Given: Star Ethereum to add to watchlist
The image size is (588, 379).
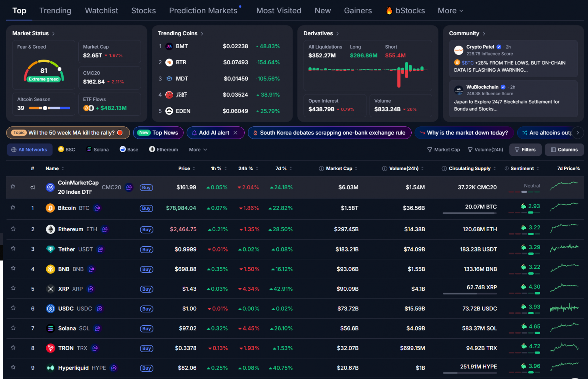Looking at the screenshot, I should pyautogui.click(x=13, y=229).
